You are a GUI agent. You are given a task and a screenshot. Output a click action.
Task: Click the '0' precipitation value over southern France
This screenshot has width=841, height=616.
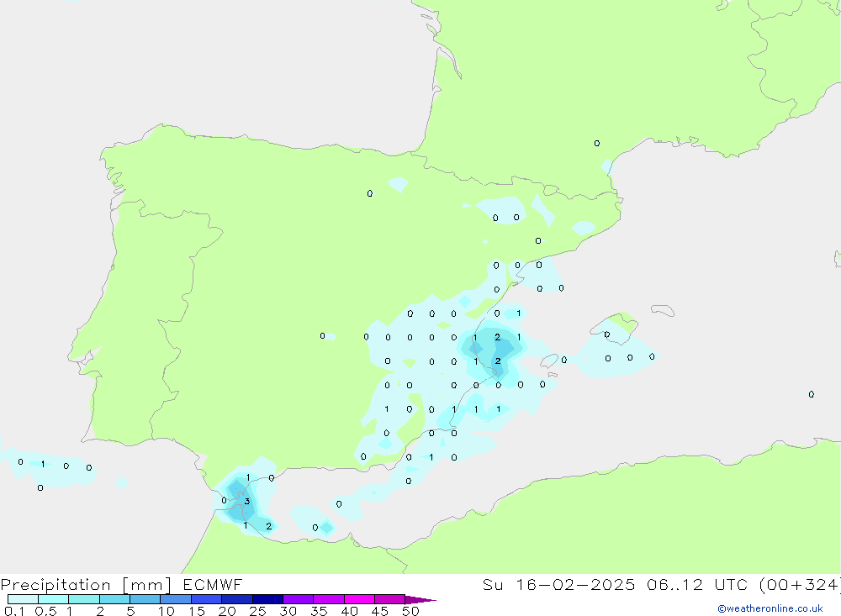597,143
